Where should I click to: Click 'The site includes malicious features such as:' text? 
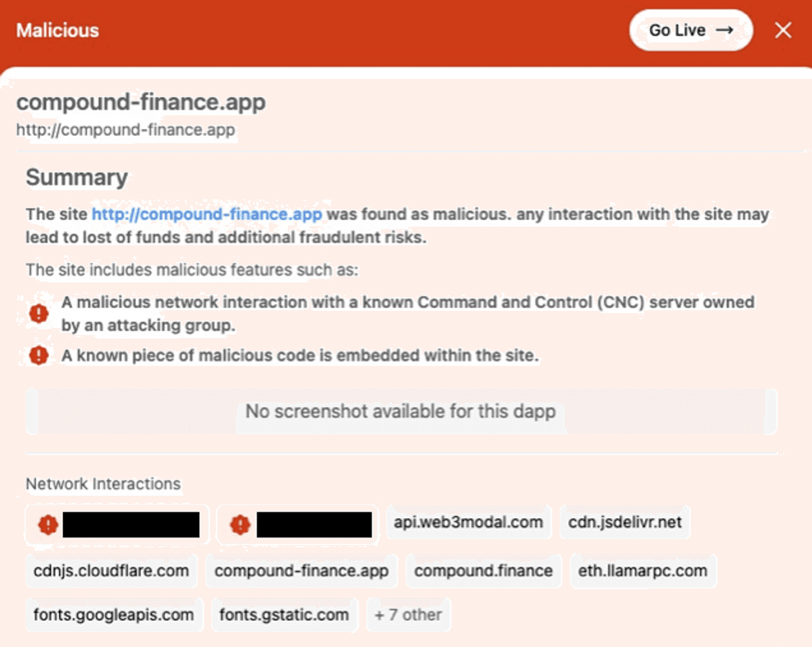(192, 270)
